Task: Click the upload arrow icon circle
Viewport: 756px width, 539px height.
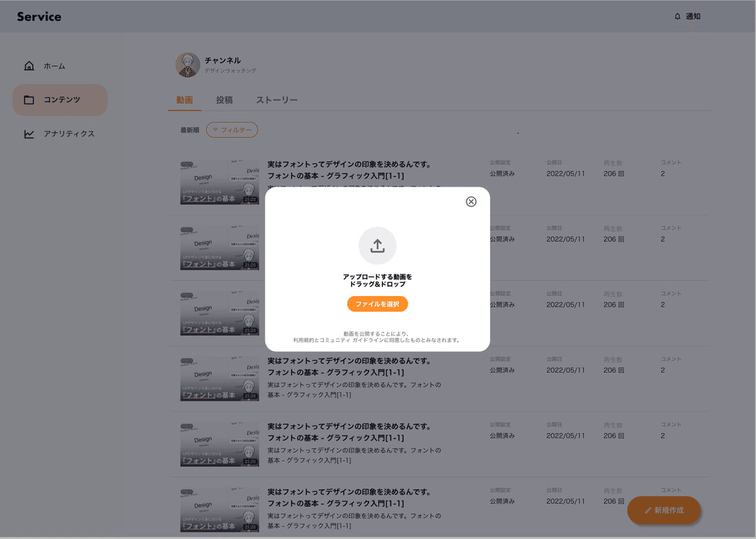Action: (377, 246)
